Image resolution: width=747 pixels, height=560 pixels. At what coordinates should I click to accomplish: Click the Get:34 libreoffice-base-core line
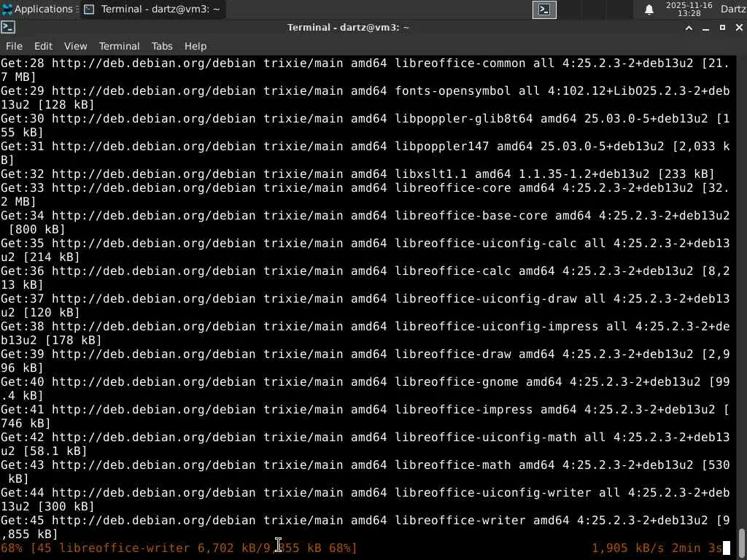tap(365, 222)
